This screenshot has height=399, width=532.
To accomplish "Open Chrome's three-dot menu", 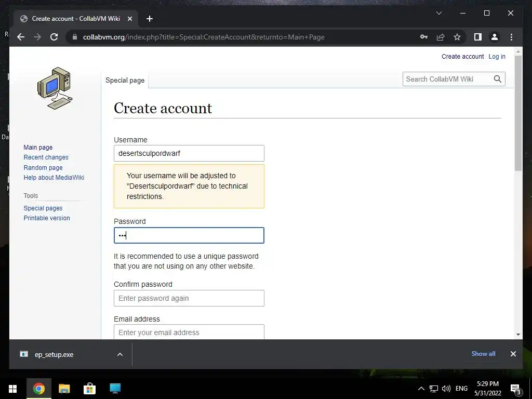I will [511, 37].
